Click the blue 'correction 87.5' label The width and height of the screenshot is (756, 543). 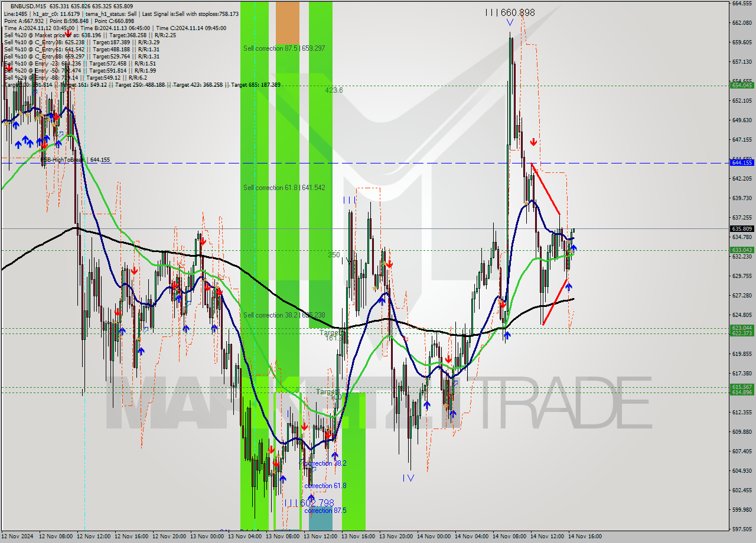(x=325, y=511)
